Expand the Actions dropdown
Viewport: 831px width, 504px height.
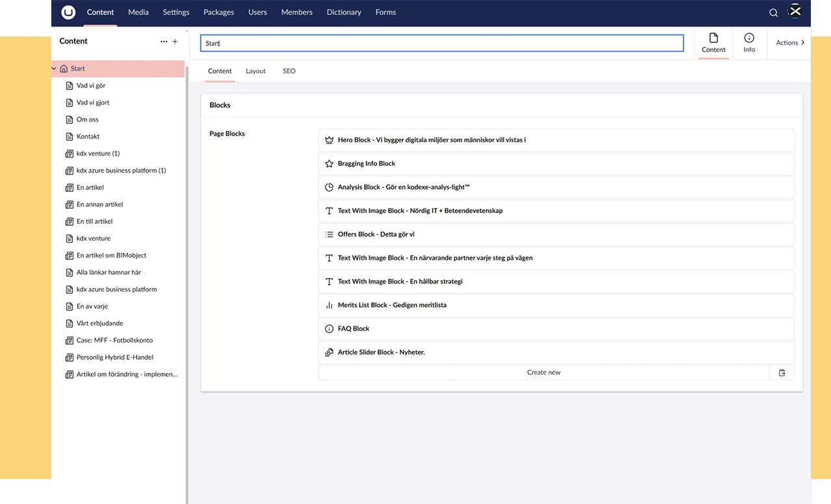[790, 43]
